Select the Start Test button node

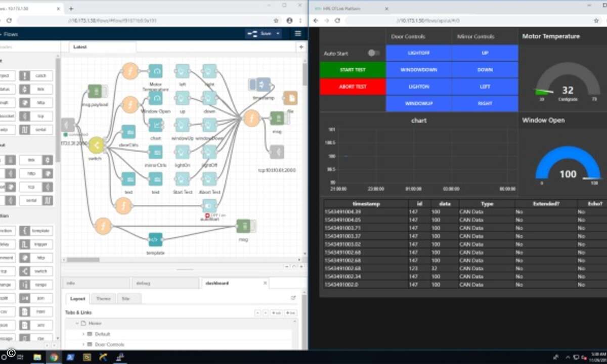tap(182, 179)
